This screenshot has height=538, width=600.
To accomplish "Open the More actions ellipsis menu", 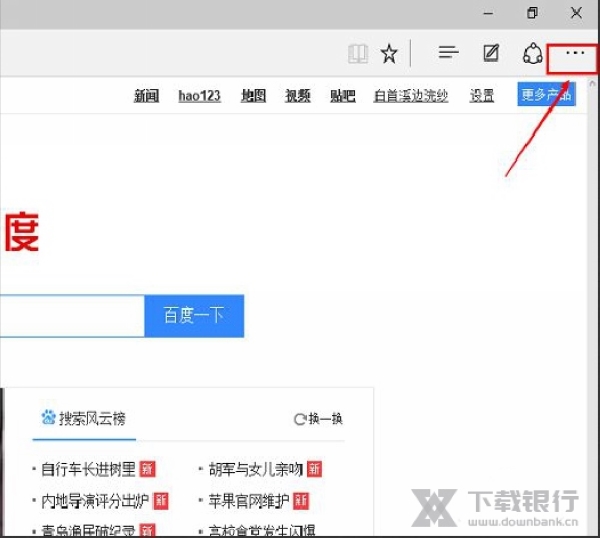I will [x=575, y=52].
